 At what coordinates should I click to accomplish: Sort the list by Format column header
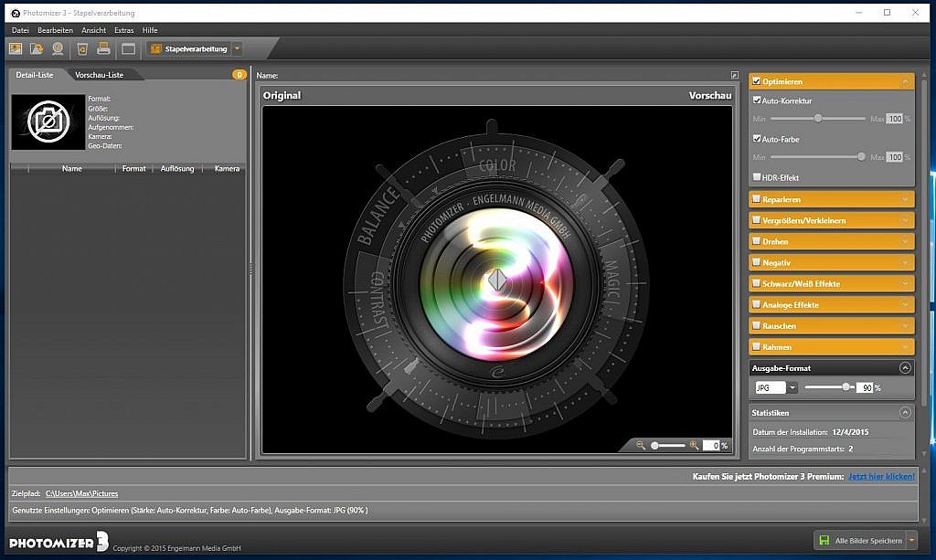133,169
